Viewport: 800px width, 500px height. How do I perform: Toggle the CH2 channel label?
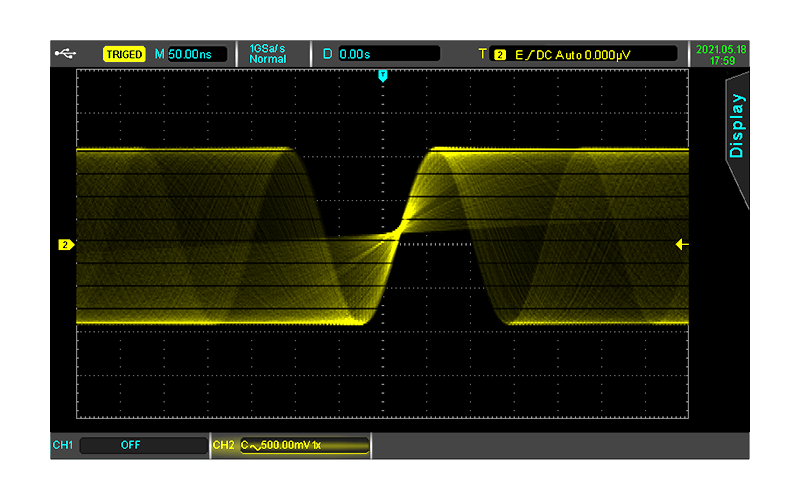pyautogui.click(x=223, y=445)
